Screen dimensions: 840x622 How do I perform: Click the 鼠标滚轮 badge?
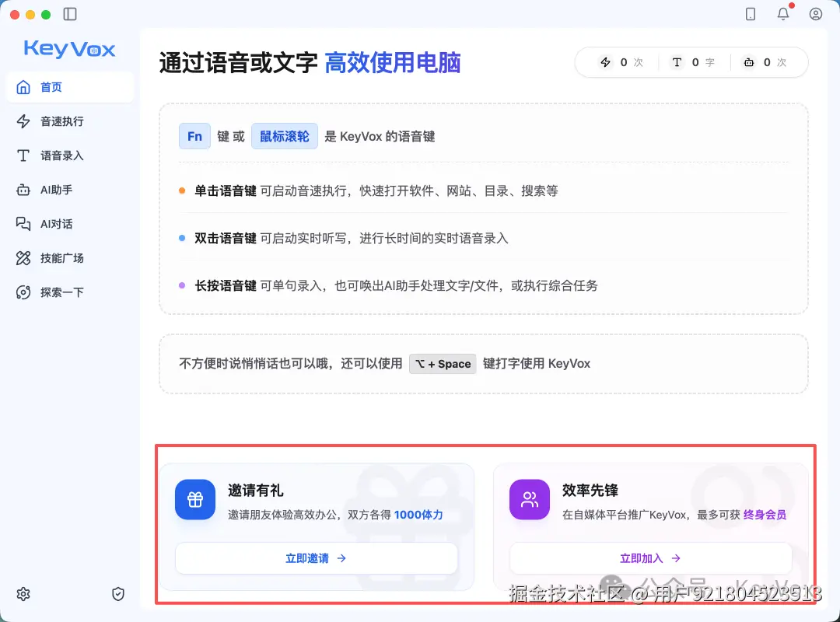[285, 136]
